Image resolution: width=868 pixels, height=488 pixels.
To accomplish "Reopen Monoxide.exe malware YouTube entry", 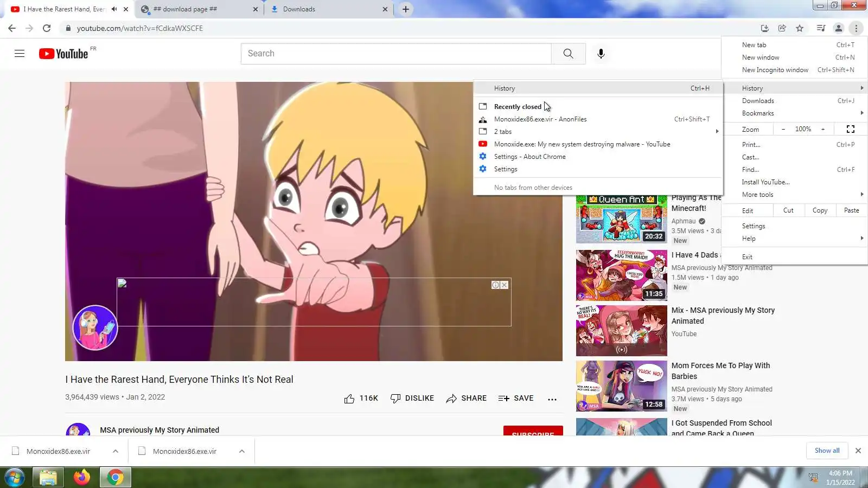I will (x=599, y=144).
